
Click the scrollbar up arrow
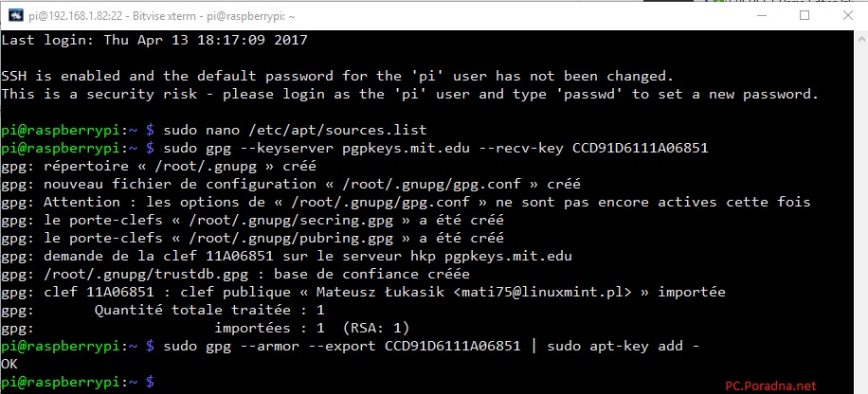click(x=859, y=39)
